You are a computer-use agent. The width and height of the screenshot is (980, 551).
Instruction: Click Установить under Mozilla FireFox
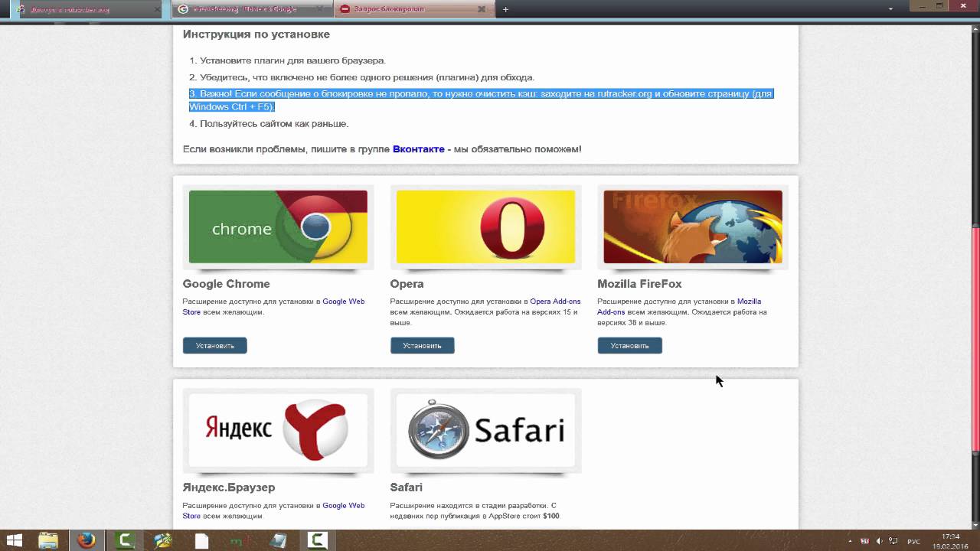629,346
